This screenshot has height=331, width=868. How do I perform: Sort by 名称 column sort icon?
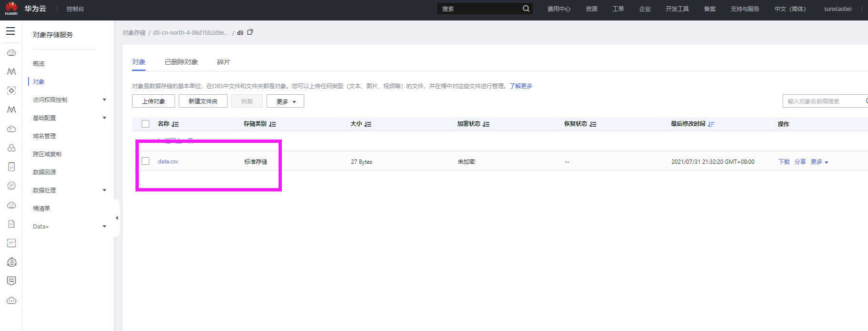coord(175,124)
